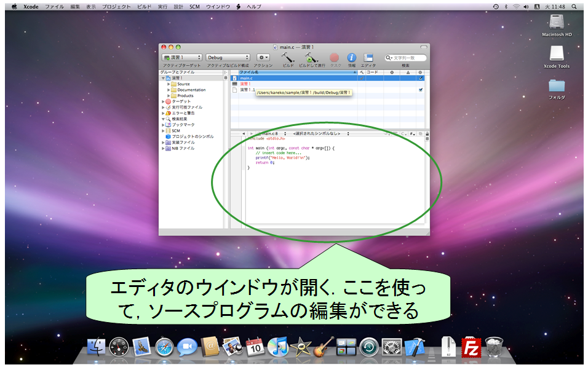Expand the 実行可能ファイル group
This screenshot has width=588, height=370.
tap(164, 107)
